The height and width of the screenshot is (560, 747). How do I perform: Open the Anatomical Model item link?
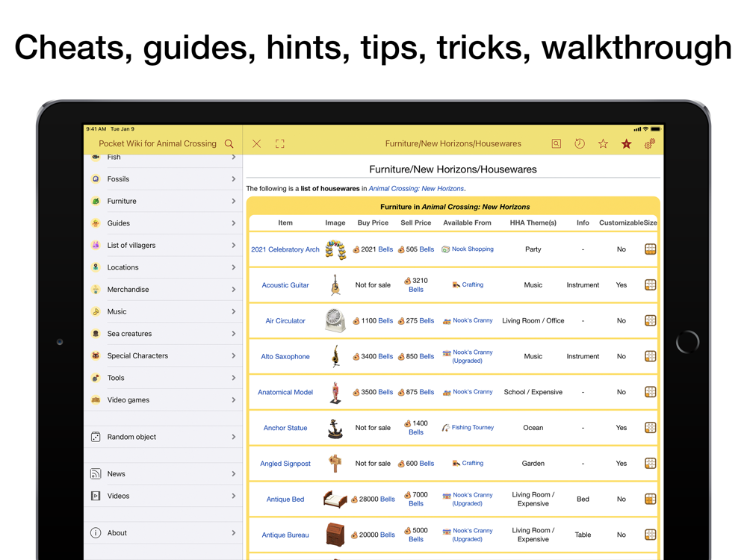285,393
